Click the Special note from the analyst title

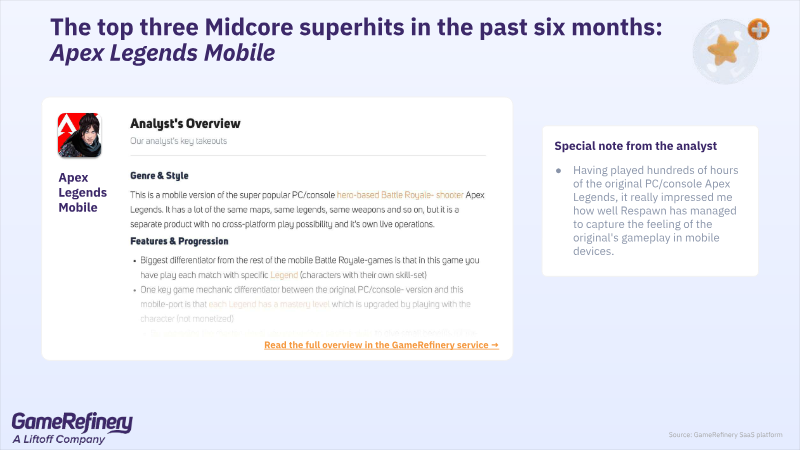tap(636, 146)
